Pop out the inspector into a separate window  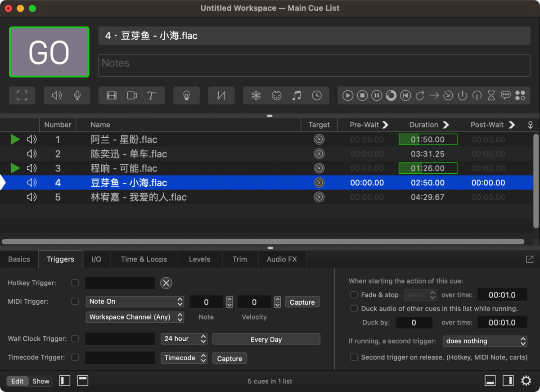click(530, 259)
